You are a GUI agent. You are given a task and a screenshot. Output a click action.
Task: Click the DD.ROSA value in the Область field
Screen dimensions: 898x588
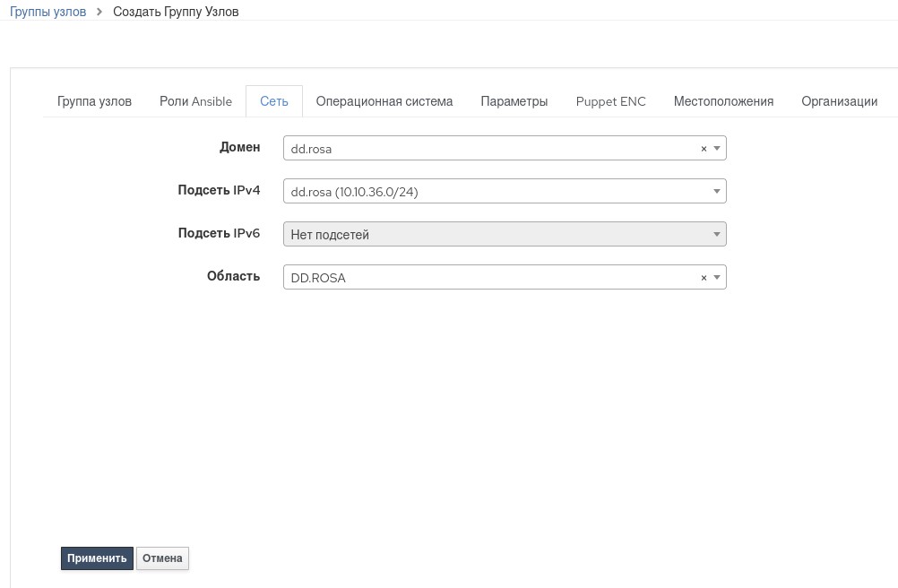tap(318, 278)
